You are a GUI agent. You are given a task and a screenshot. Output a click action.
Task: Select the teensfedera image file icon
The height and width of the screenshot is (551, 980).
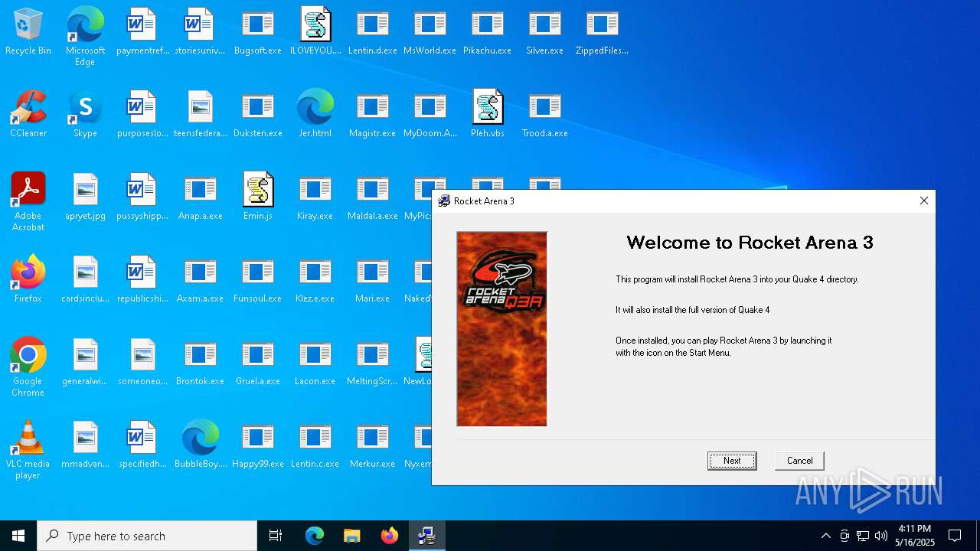click(x=200, y=114)
